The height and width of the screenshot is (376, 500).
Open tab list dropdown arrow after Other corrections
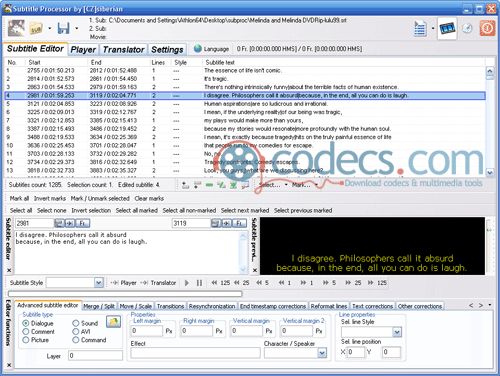489,305
